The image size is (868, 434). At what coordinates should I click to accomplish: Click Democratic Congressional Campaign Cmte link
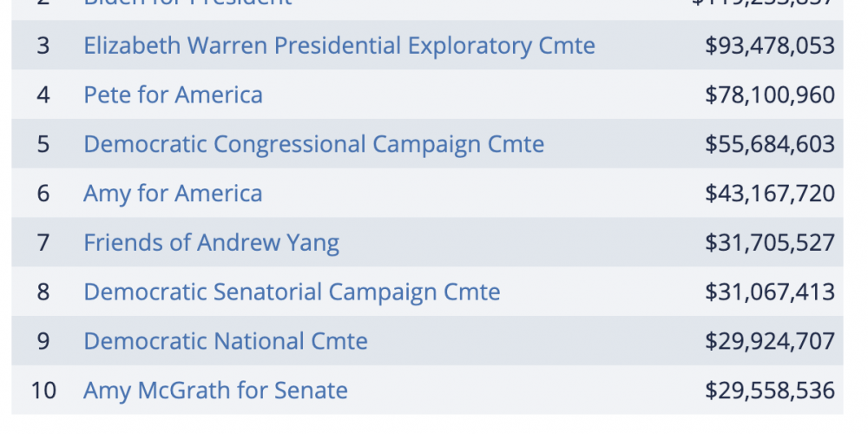click(313, 144)
